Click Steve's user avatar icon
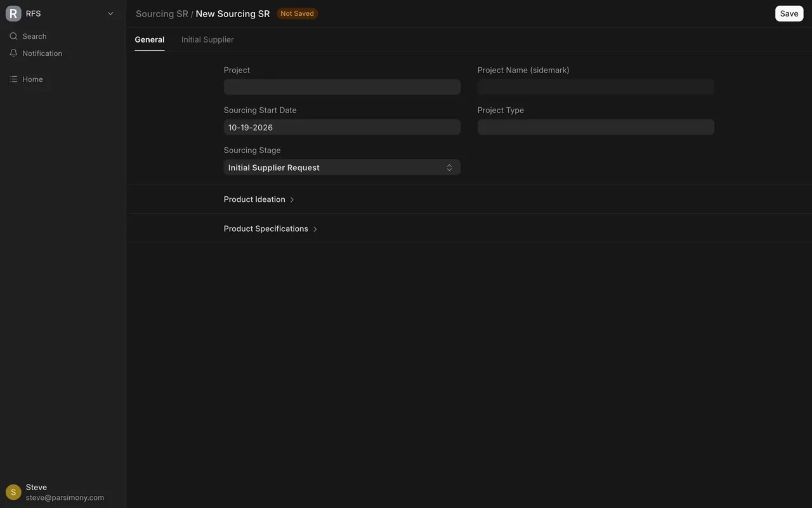 [x=13, y=492]
